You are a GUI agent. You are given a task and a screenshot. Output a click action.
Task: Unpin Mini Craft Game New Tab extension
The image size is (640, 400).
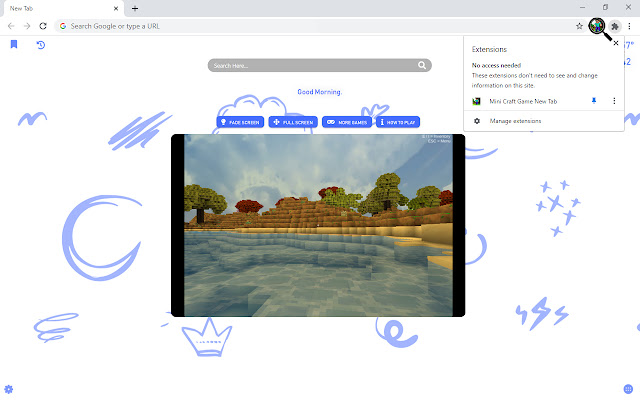pos(594,101)
